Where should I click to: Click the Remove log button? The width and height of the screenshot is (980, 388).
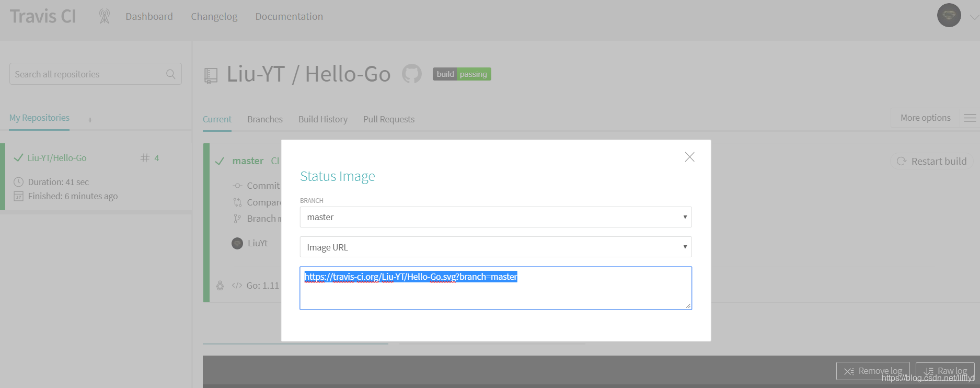click(x=873, y=371)
